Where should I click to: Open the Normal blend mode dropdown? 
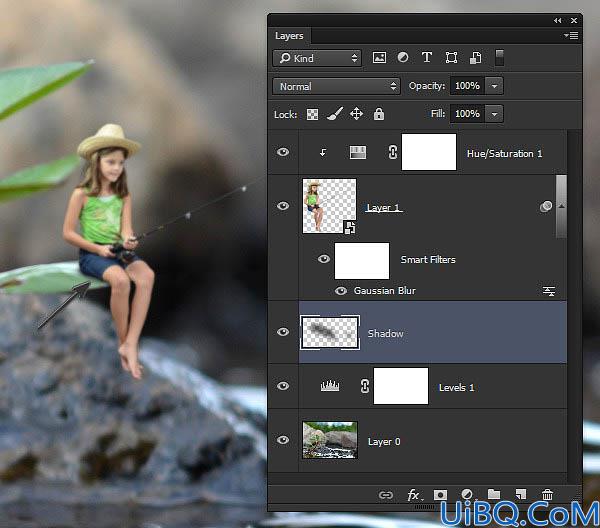tap(336, 86)
